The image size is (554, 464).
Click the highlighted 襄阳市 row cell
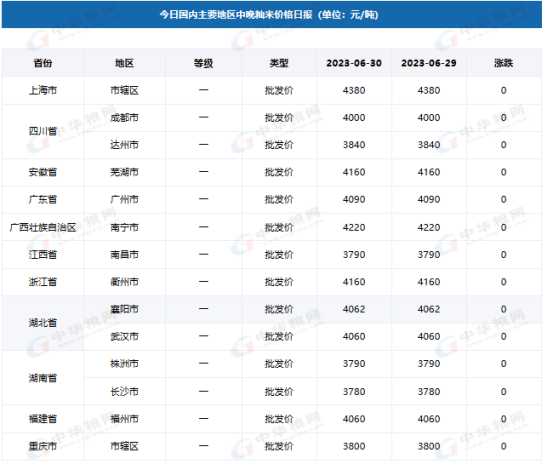click(x=124, y=309)
